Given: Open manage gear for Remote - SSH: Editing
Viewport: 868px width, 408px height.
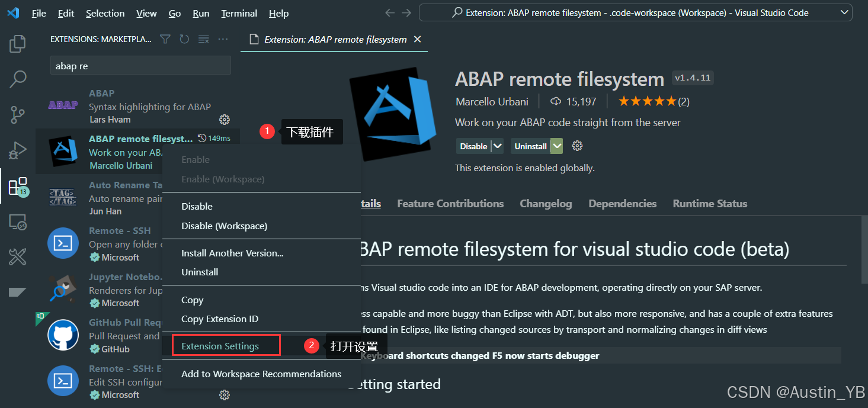Looking at the screenshot, I should (x=225, y=395).
